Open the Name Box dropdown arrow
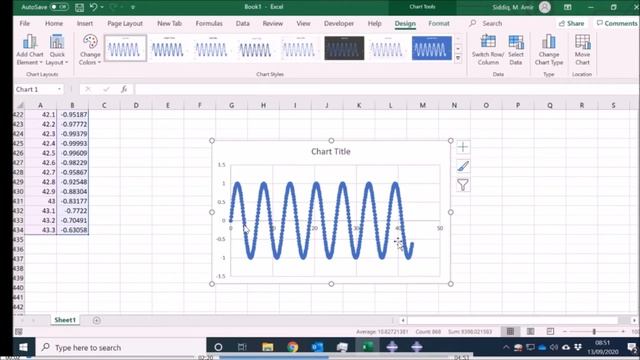 coord(60,89)
